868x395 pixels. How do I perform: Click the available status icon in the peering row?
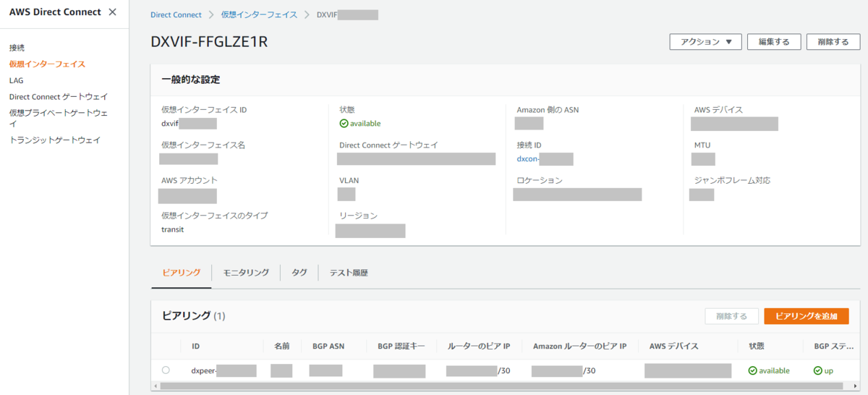tap(752, 370)
